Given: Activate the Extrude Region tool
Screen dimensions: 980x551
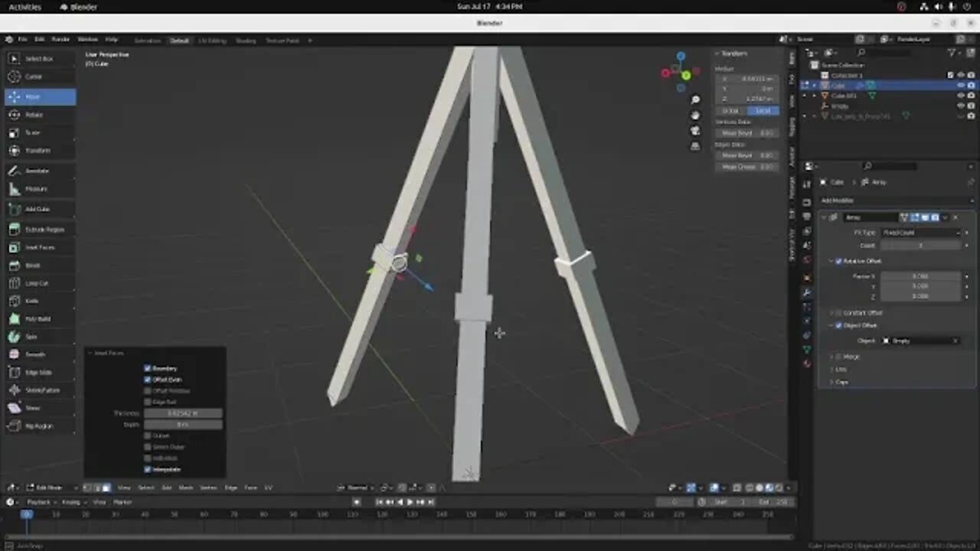Looking at the screenshot, I should tap(40, 229).
